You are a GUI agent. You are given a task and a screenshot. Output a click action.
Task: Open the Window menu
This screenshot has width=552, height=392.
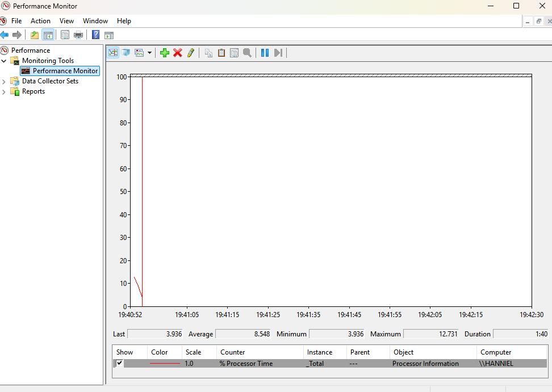coord(95,21)
